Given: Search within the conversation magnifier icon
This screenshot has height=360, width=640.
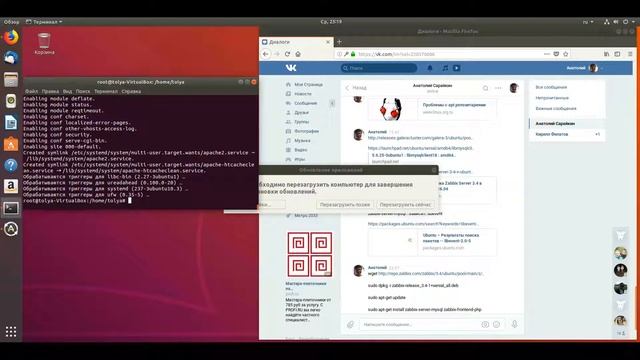Looking at the screenshot, I should (485, 88).
